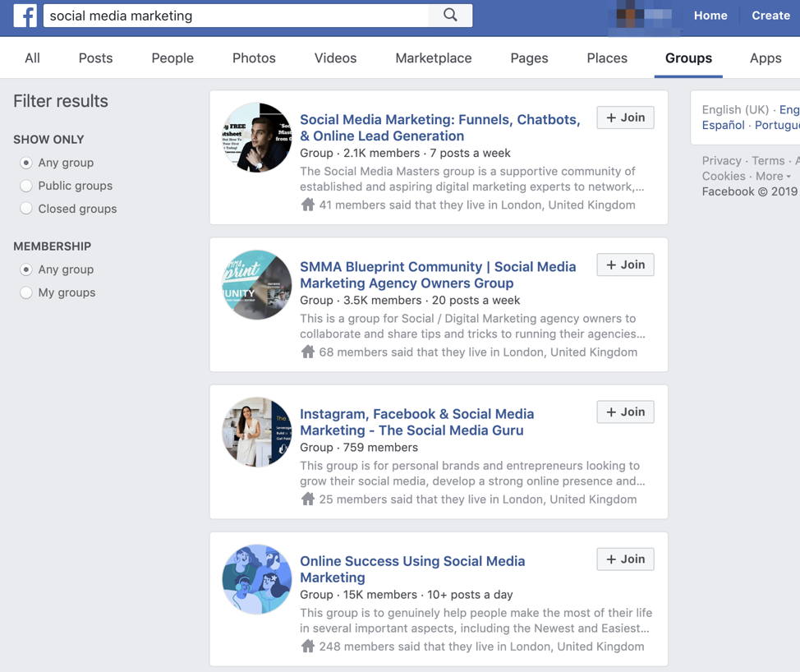The height and width of the screenshot is (672, 800).
Task: Open the Online Success group thumbnail
Action: click(x=257, y=579)
